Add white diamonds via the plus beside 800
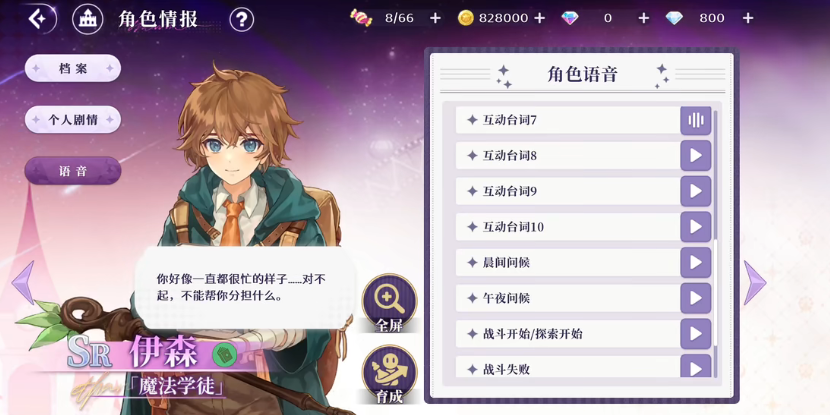 tap(747, 19)
